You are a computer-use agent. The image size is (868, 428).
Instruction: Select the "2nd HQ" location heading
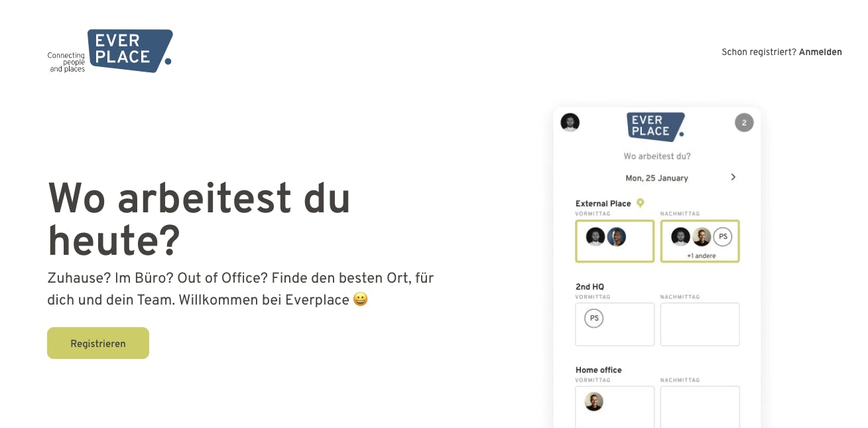[590, 287]
